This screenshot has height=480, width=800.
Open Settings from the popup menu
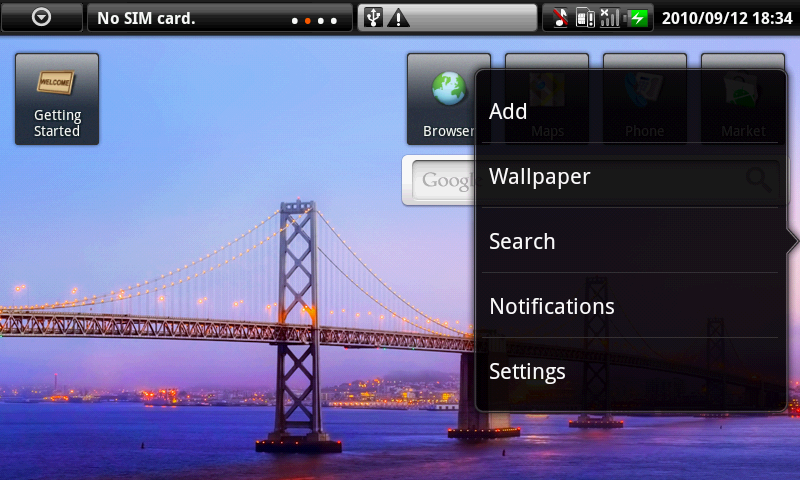pyautogui.click(x=630, y=371)
